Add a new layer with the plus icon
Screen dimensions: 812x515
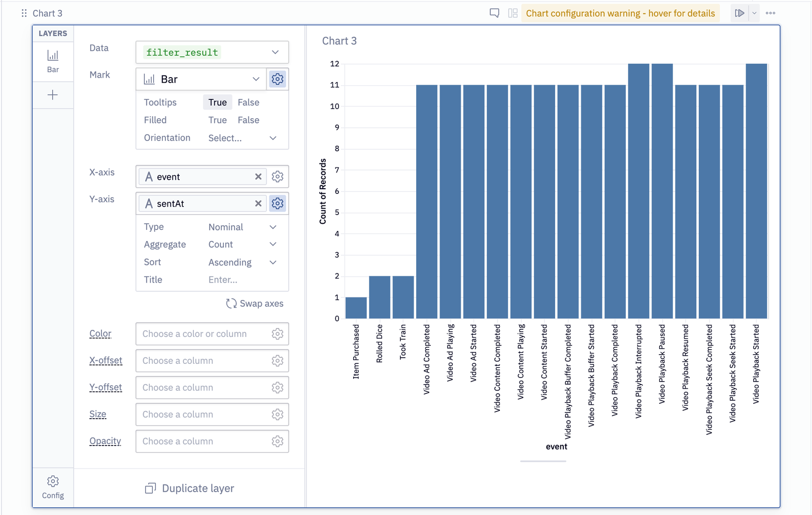pyautogui.click(x=53, y=95)
